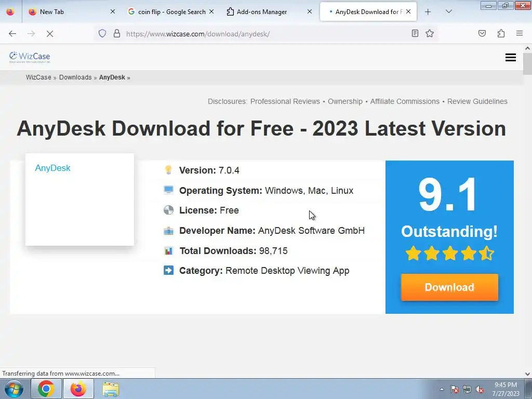Open Affiliate Commissions disclosure link

(405, 101)
